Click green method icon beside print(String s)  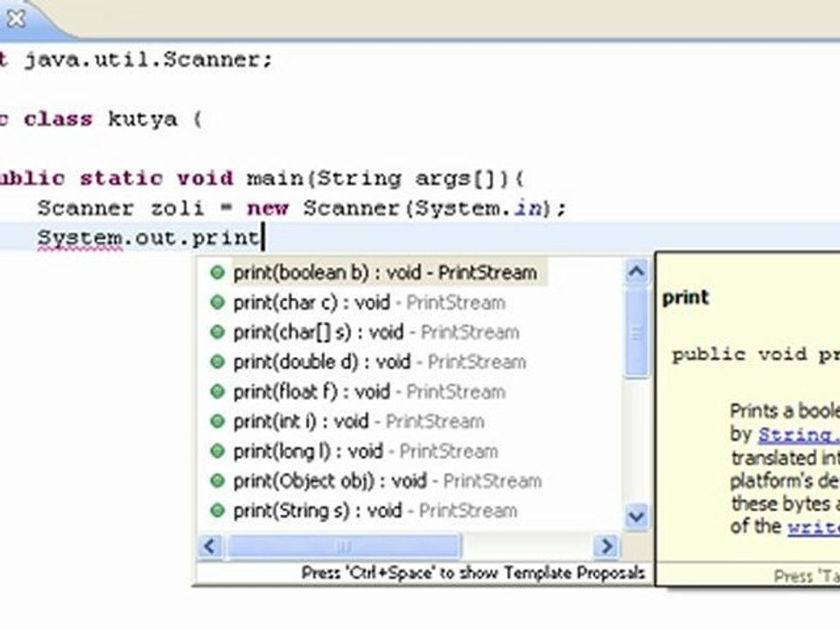217,510
